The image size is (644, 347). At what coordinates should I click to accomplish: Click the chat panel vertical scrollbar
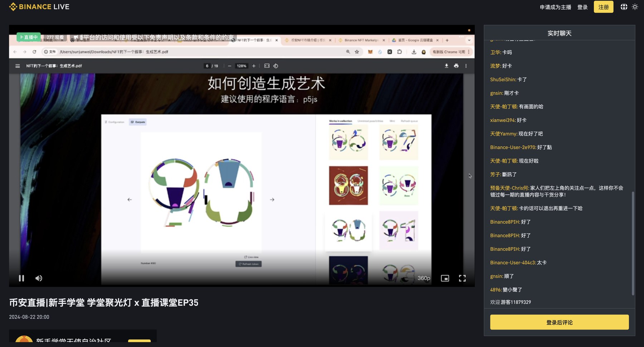pyautogui.click(x=633, y=243)
